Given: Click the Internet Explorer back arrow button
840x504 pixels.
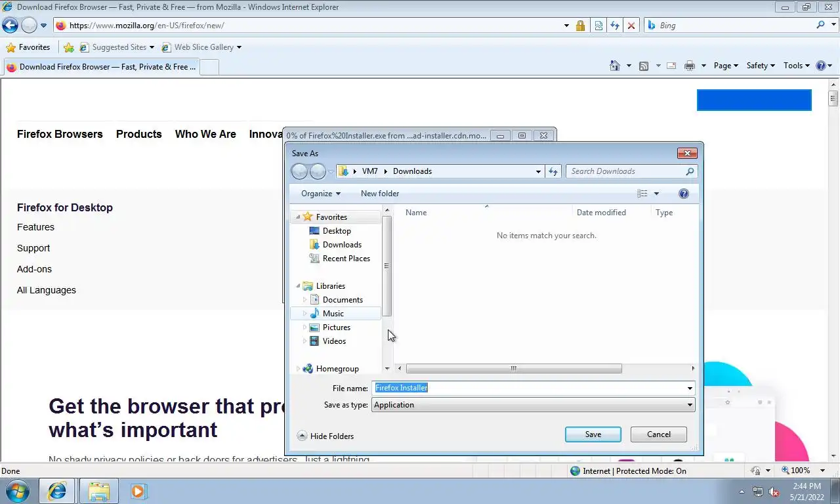Looking at the screenshot, I should [10, 26].
